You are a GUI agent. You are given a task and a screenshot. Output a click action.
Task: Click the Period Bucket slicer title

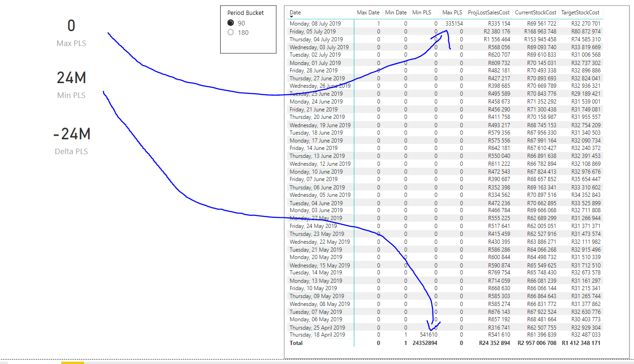245,13
